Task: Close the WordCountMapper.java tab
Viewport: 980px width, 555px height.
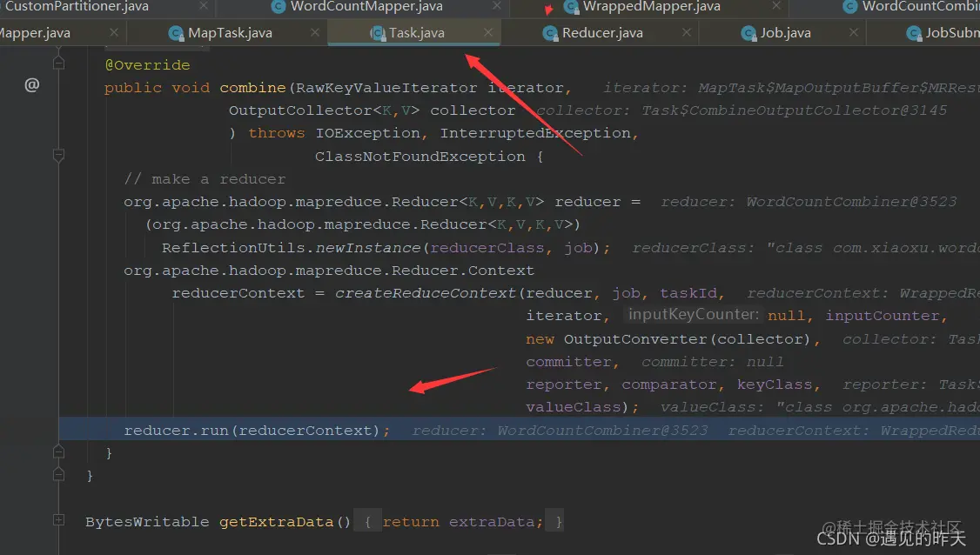Action: click(496, 5)
